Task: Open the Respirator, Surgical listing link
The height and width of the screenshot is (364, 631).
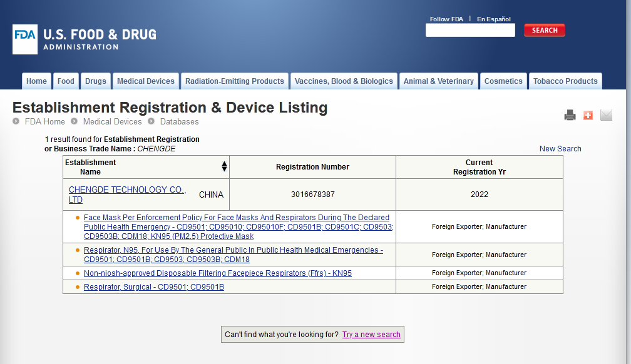Action: (x=154, y=287)
